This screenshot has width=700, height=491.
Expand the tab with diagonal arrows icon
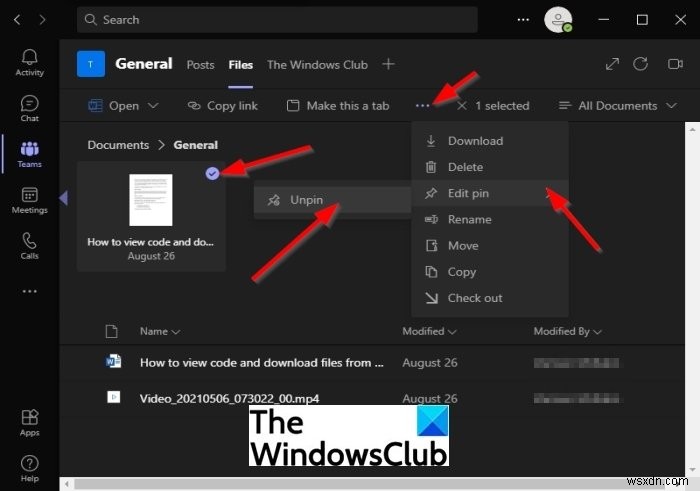(612, 64)
